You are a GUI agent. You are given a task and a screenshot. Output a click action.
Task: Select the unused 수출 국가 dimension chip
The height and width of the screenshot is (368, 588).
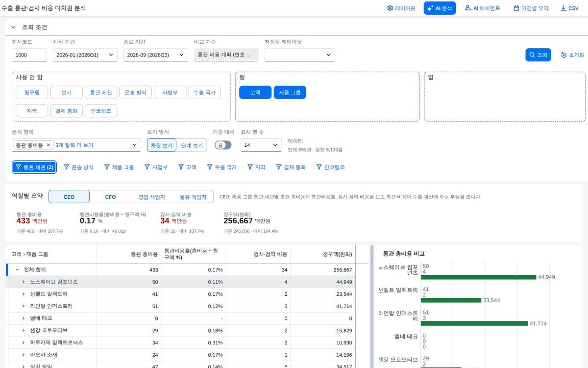click(x=204, y=92)
